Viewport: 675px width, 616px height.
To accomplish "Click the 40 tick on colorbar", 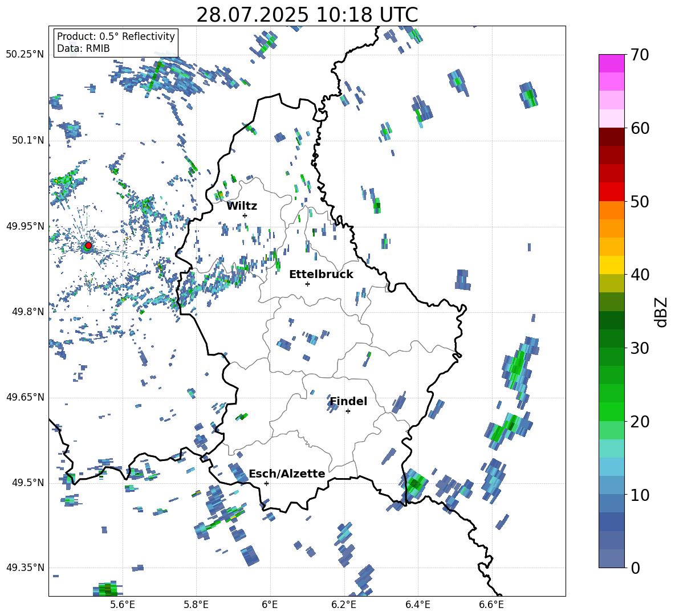I will coord(640,275).
